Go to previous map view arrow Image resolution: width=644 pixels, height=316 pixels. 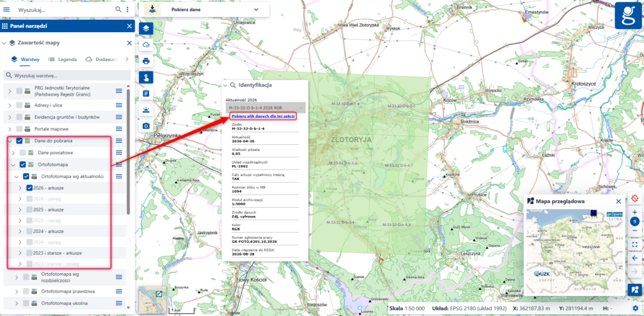[635, 257]
